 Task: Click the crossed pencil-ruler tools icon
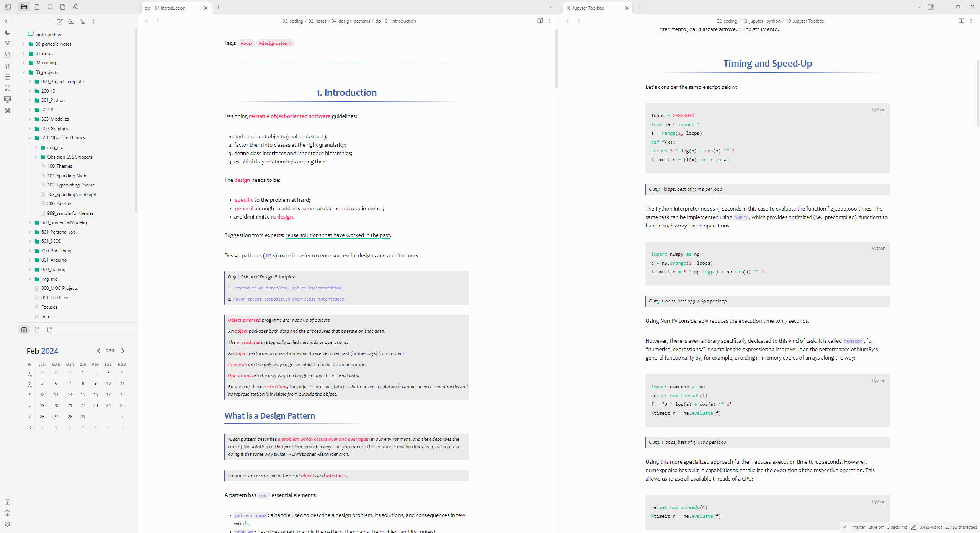7,111
